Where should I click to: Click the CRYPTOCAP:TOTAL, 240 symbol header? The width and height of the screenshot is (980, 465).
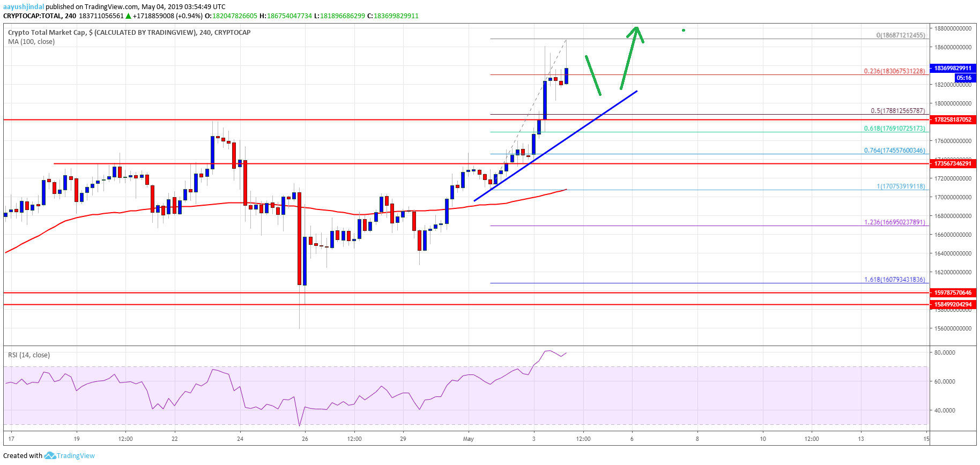click(x=40, y=16)
